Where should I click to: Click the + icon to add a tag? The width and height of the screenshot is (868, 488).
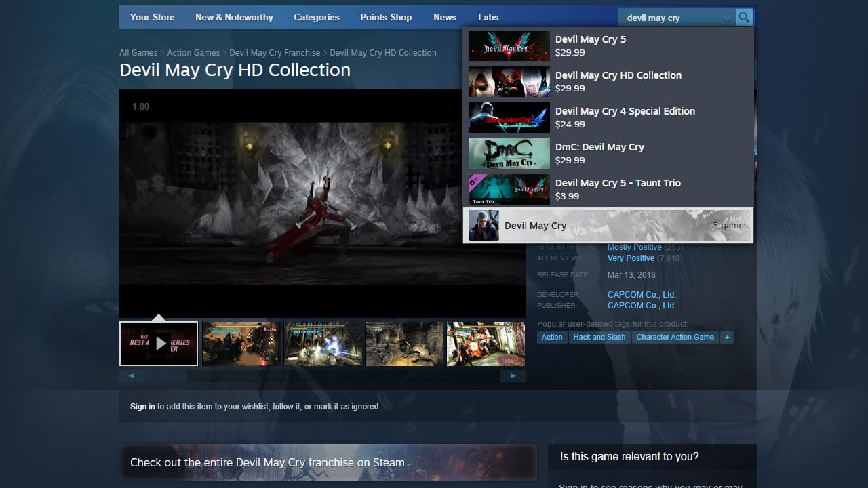tap(727, 337)
